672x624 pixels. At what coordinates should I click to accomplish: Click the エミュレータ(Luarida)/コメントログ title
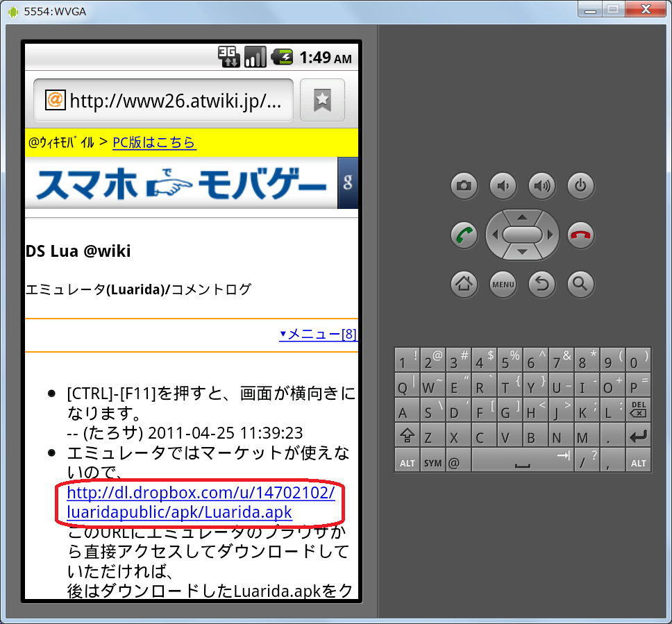click(x=138, y=289)
